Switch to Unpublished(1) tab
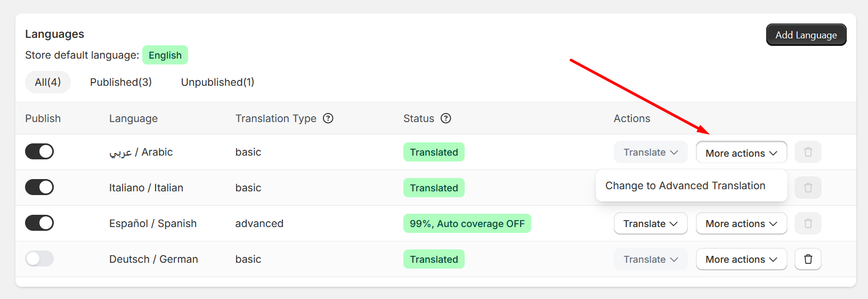The height and width of the screenshot is (299, 868). (x=217, y=82)
